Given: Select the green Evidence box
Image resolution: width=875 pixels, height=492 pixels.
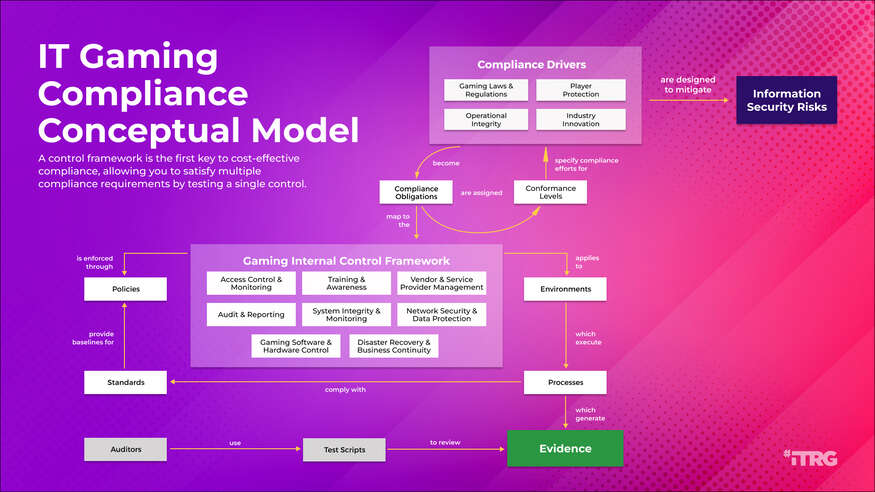Looking at the screenshot, I should point(565,448).
